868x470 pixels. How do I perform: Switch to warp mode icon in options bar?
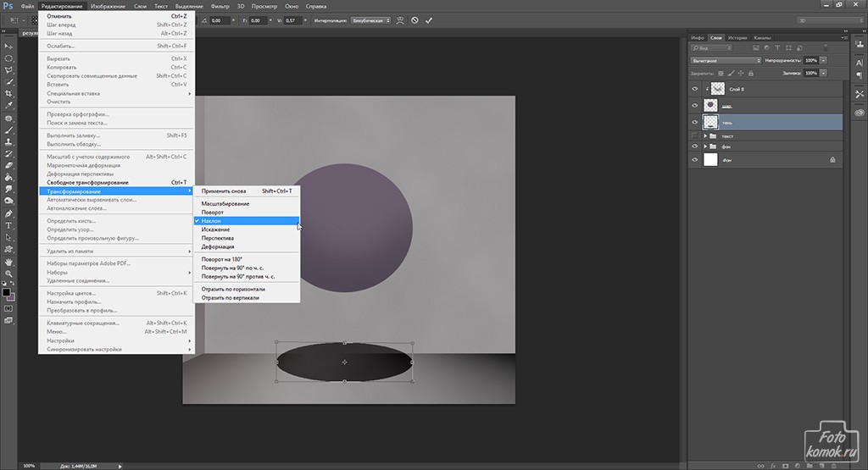click(x=399, y=19)
